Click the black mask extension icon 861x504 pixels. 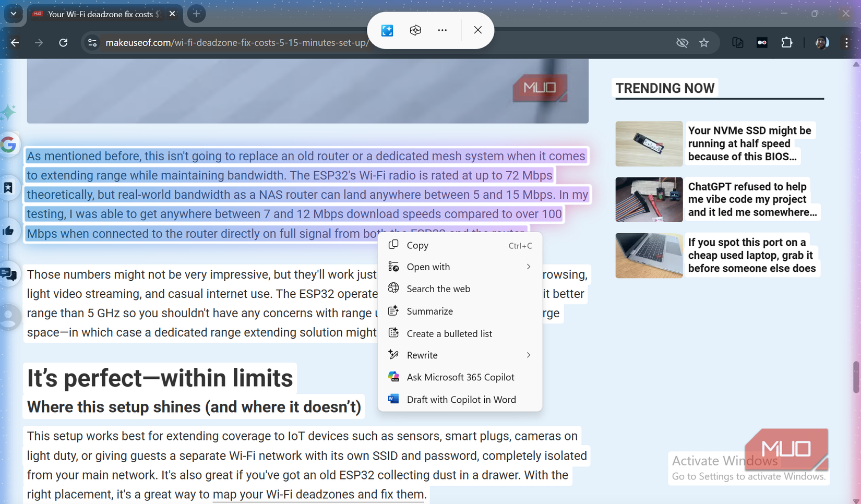coord(762,43)
